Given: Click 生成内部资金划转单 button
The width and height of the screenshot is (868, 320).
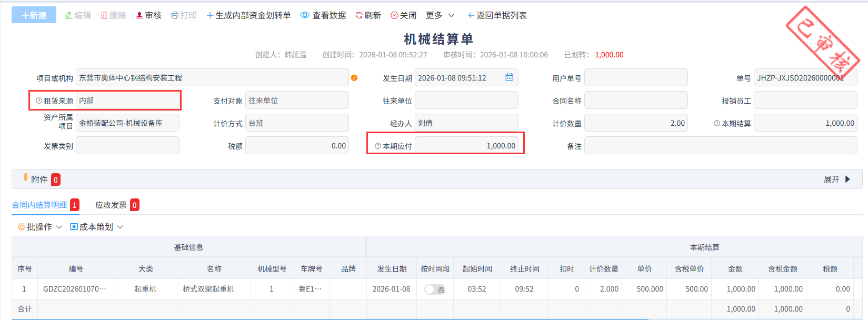Looking at the screenshot, I should coord(248,15).
